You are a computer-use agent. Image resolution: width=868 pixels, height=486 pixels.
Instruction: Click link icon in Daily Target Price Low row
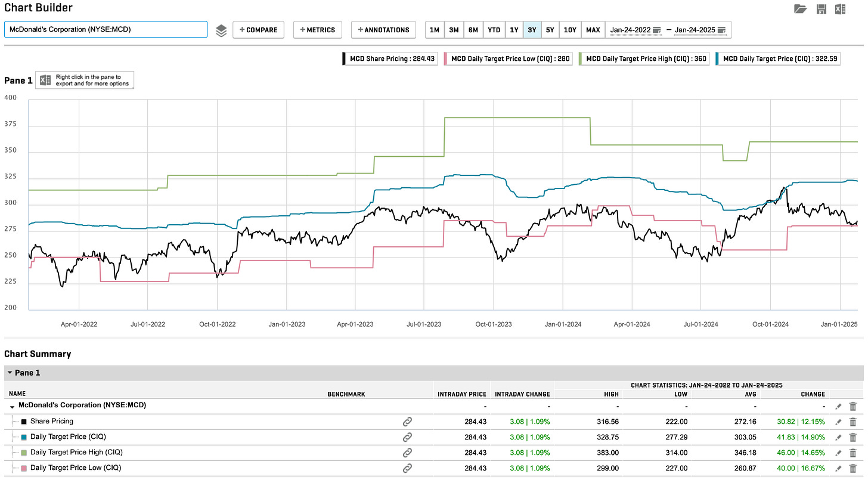point(407,468)
